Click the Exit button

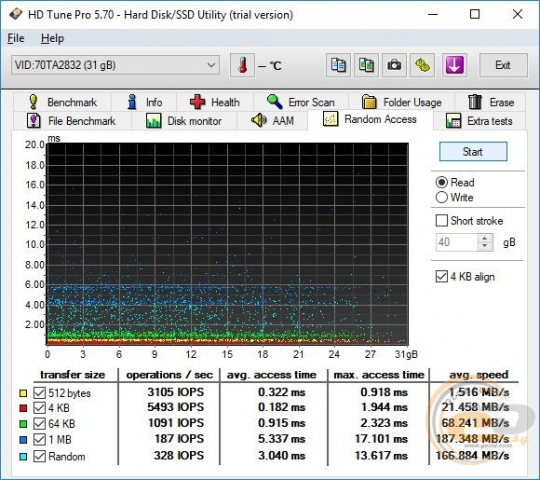pyautogui.click(x=503, y=65)
